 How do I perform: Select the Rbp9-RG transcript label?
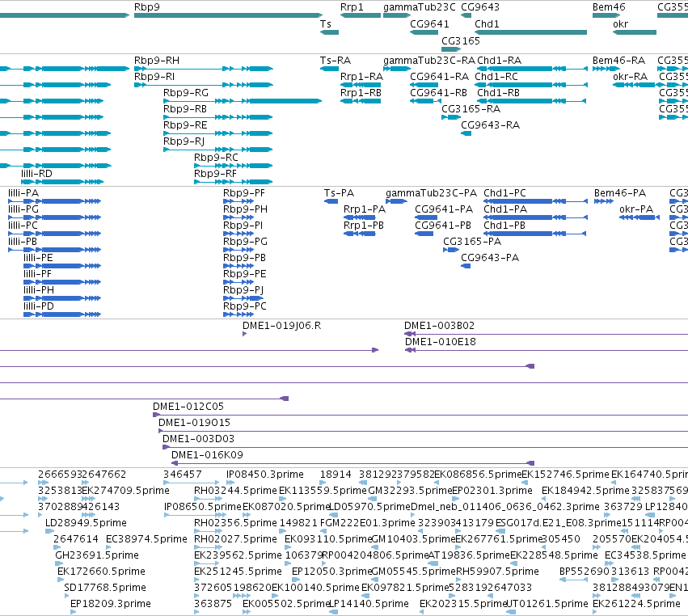[186, 93]
